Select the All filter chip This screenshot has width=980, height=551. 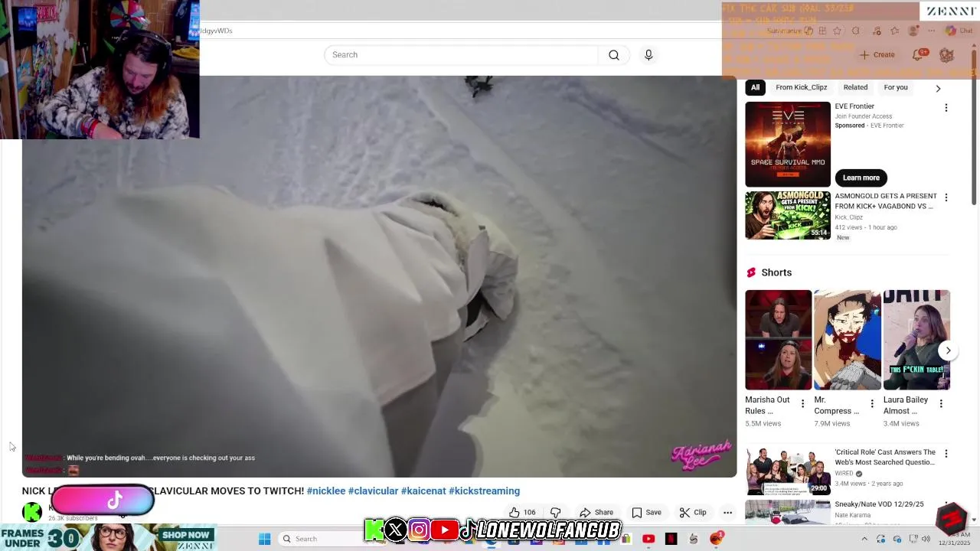pyautogui.click(x=755, y=87)
